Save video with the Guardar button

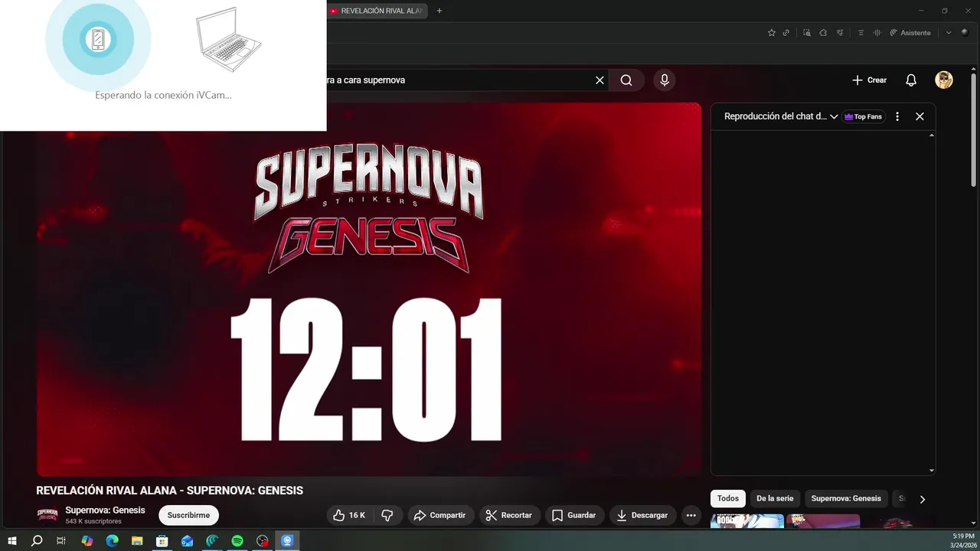point(574,515)
